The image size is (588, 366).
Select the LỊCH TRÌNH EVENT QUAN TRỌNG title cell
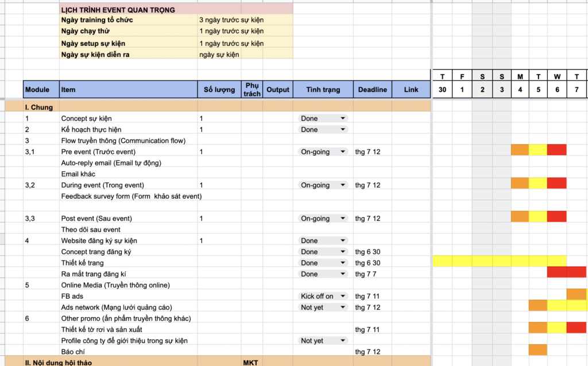[176, 10]
